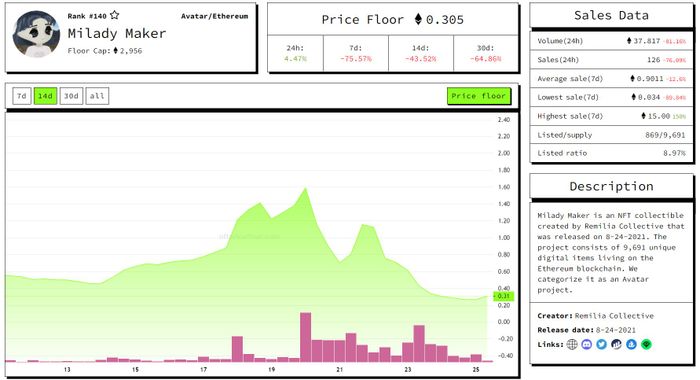Click the Remilia Collective creator name

pyautogui.click(x=614, y=316)
